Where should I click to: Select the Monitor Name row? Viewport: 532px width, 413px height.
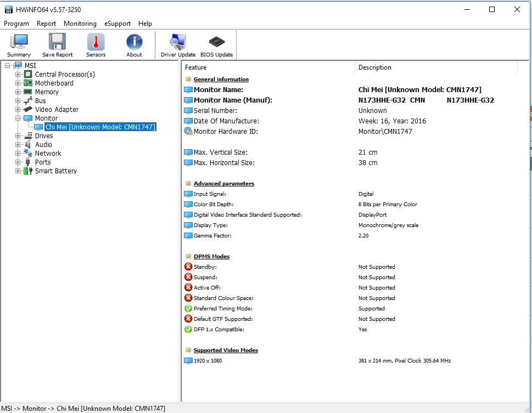[x=355, y=89]
